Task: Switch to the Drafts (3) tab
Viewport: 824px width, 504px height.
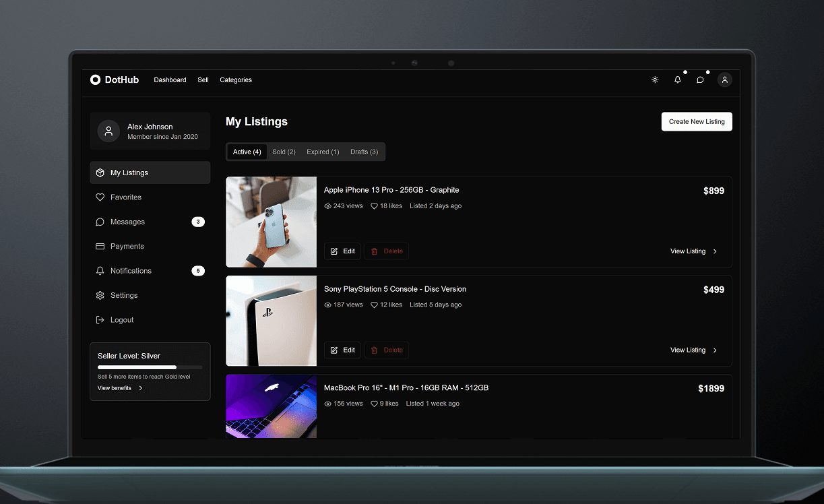Action: tap(364, 152)
